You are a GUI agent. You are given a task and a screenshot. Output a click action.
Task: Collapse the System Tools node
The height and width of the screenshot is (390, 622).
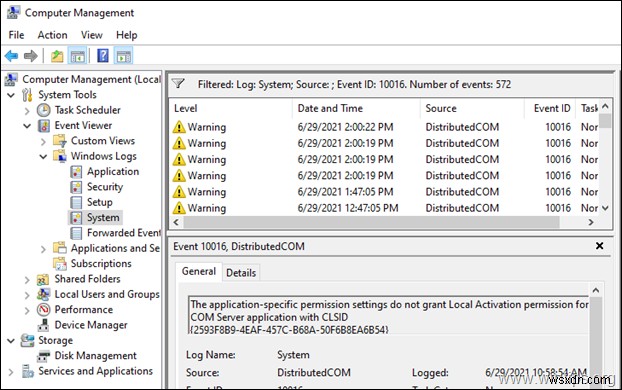11,95
